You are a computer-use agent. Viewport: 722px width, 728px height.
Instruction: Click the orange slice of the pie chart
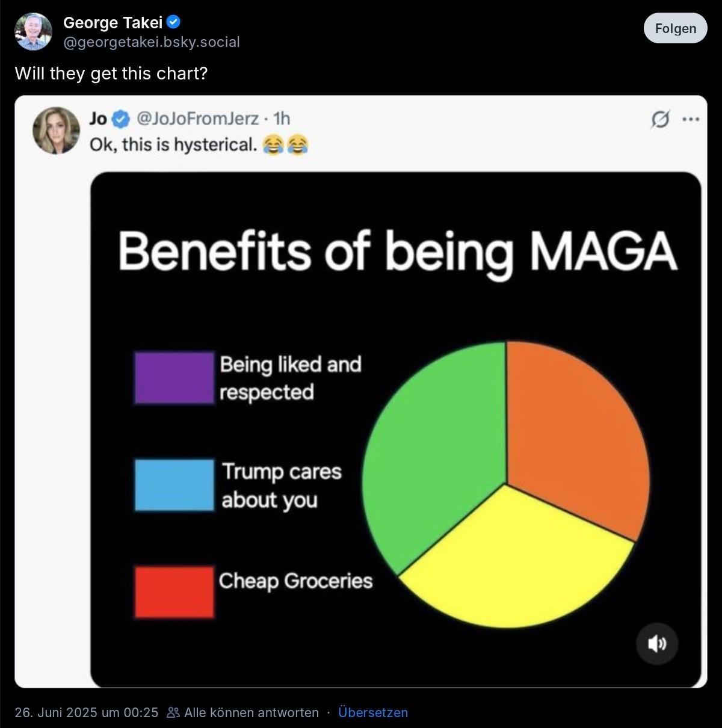click(x=575, y=433)
